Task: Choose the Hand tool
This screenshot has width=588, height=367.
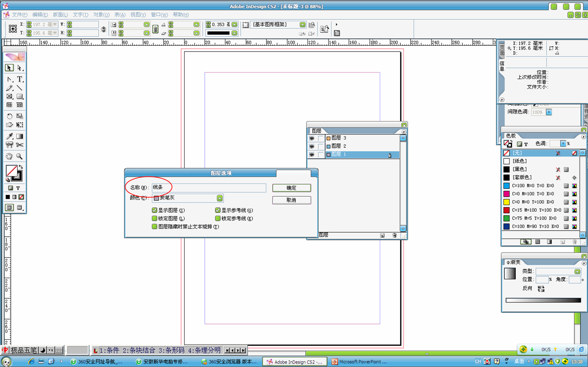Action: click(x=9, y=156)
